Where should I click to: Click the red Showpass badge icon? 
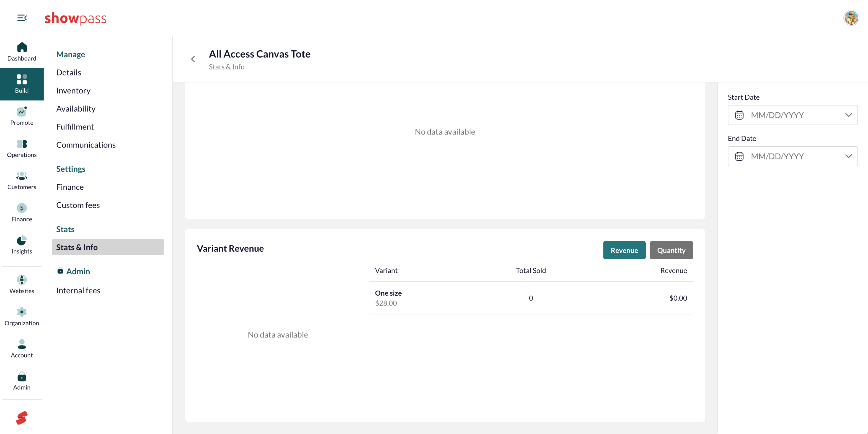[x=22, y=418]
